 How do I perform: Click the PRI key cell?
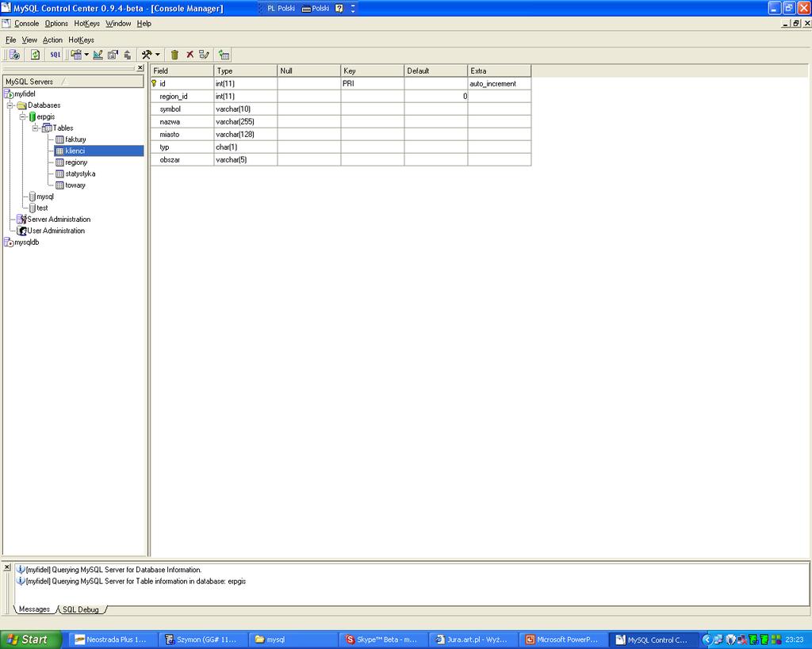[373, 83]
